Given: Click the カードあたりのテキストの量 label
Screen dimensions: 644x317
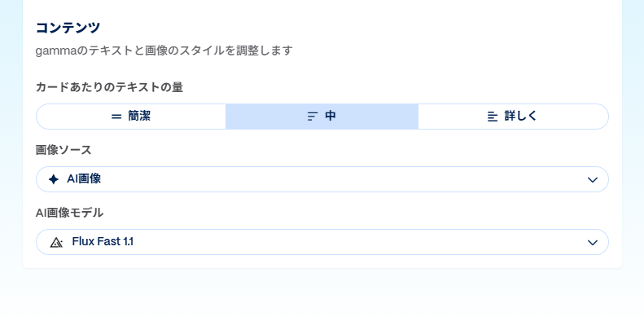Looking at the screenshot, I should click(109, 87).
